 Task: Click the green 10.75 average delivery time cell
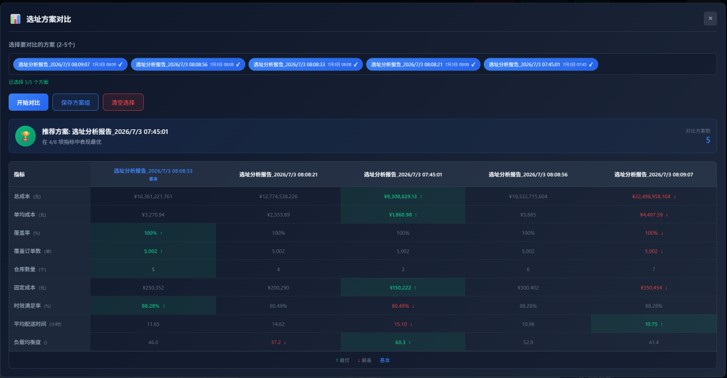[x=654, y=324]
